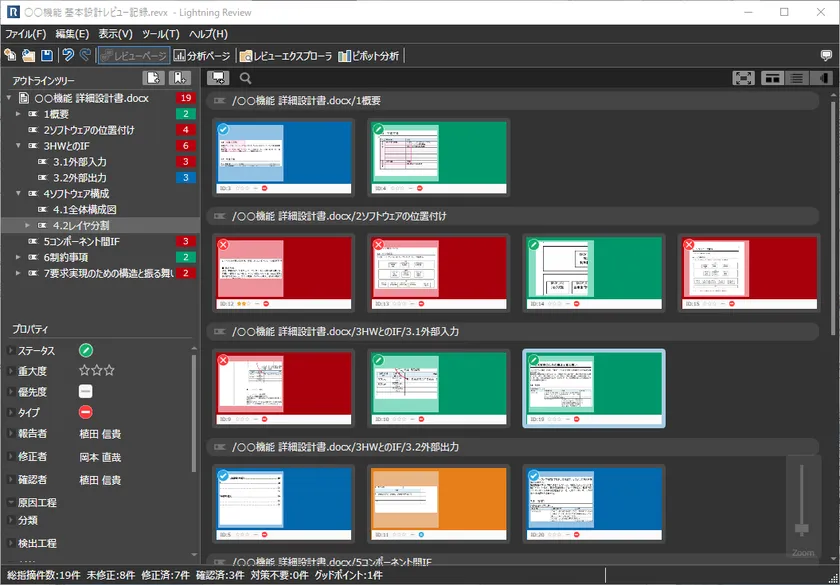Open the file with folder icon

28,56
